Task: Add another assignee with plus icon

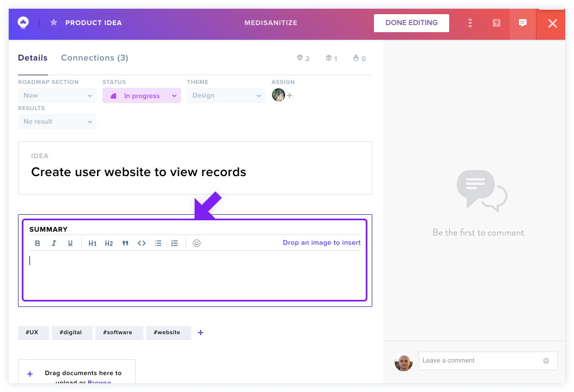Action: coord(289,95)
